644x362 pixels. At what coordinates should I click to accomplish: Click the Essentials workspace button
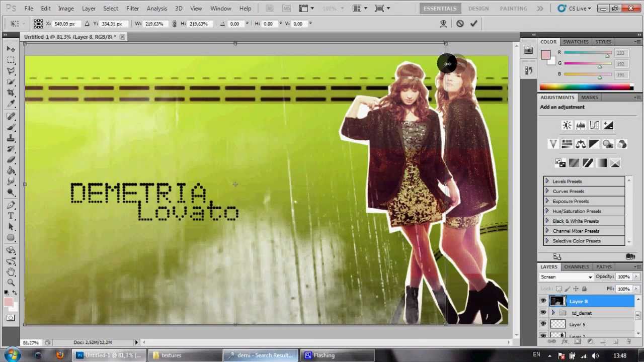(x=440, y=9)
